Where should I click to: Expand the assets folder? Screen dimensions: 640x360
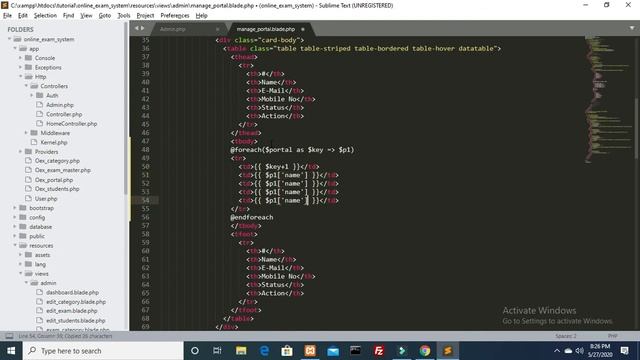point(20,255)
